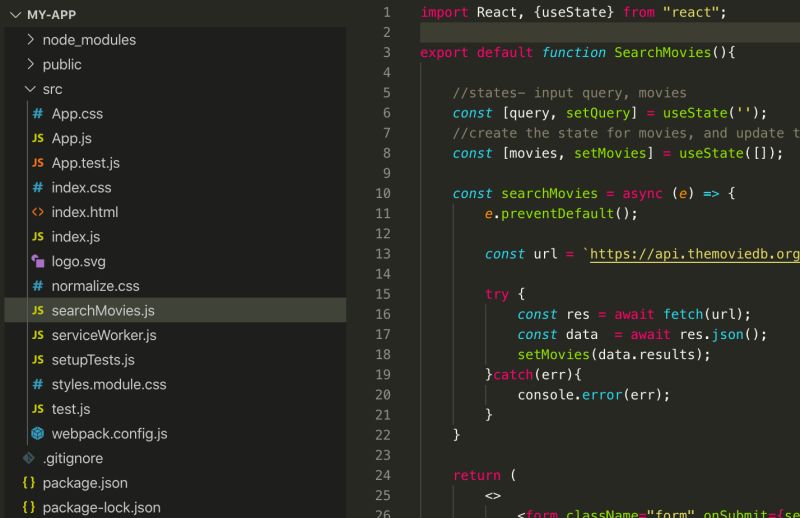
Task: Click the SearchMovies function name
Action: tap(662, 52)
